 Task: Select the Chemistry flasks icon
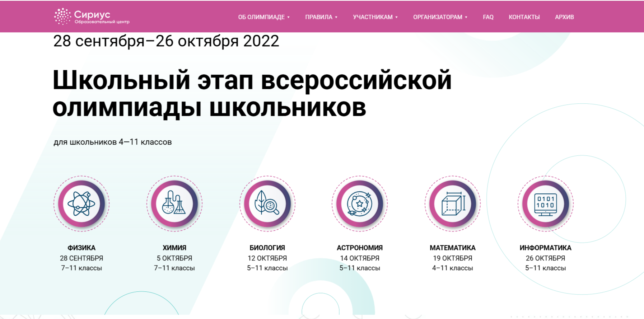point(174,203)
